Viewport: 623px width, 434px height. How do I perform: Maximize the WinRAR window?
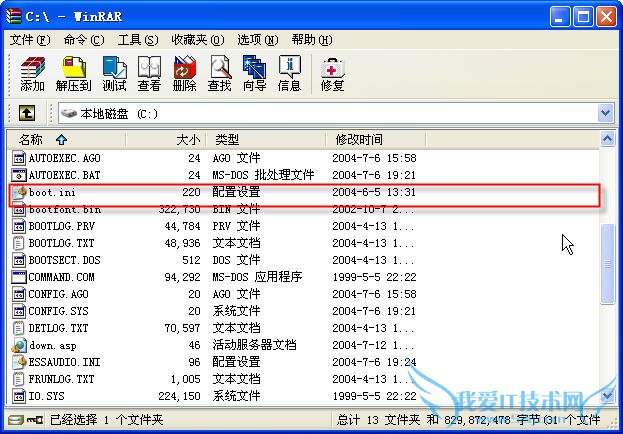pyautogui.click(x=583, y=17)
